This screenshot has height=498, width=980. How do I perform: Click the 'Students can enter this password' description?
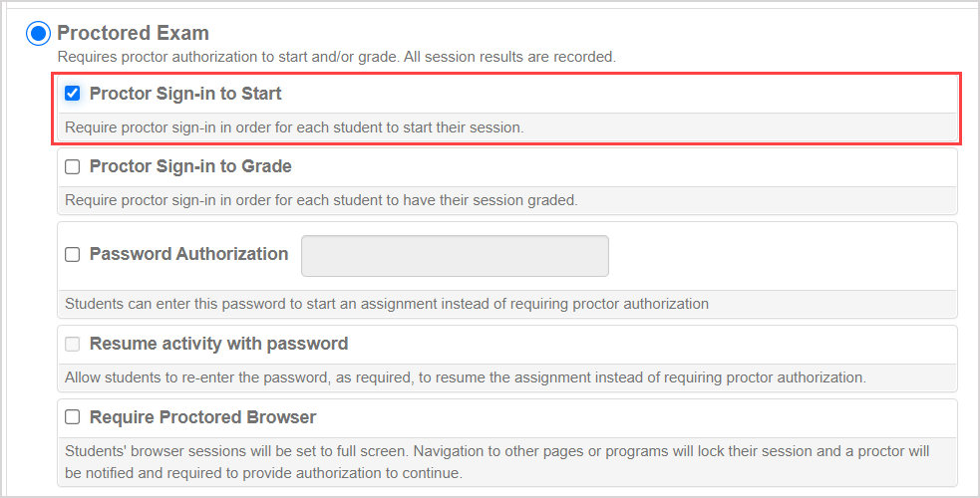click(387, 304)
